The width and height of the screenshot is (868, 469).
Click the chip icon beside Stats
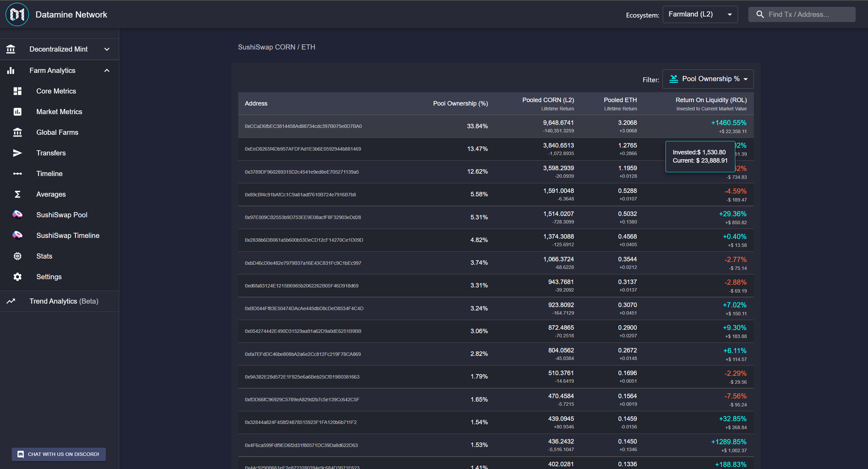[18, 256]
